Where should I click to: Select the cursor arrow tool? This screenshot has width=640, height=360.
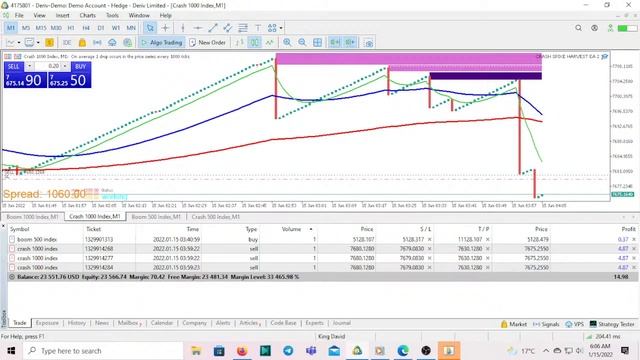point(150,28)
